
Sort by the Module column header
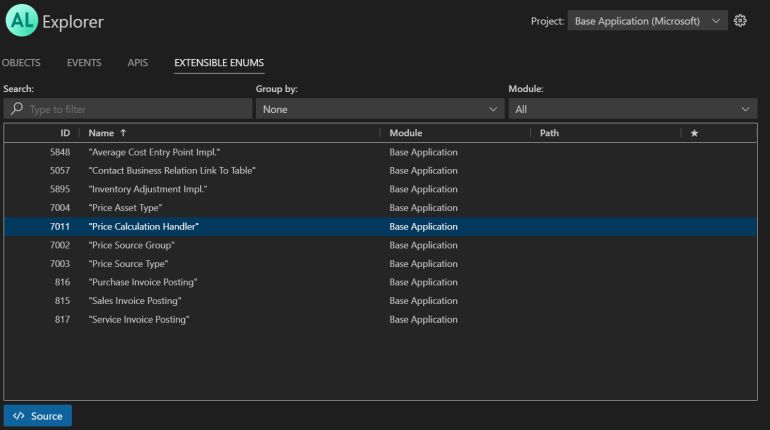(x=406, y=133)
